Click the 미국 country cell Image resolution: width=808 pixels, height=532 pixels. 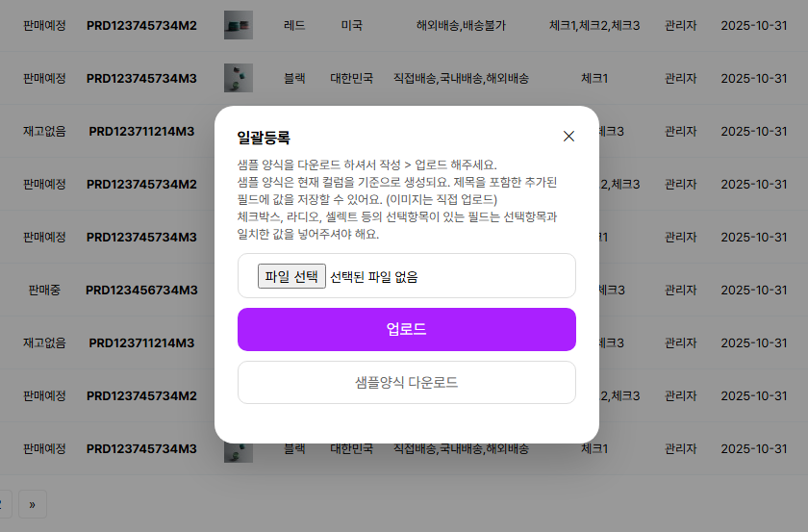point(351,25)
